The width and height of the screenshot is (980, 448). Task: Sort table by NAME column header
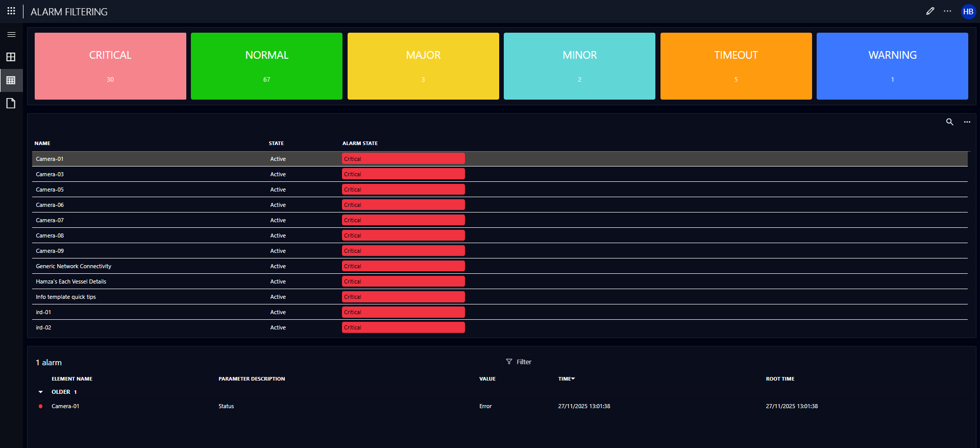[x=42, y=144]
